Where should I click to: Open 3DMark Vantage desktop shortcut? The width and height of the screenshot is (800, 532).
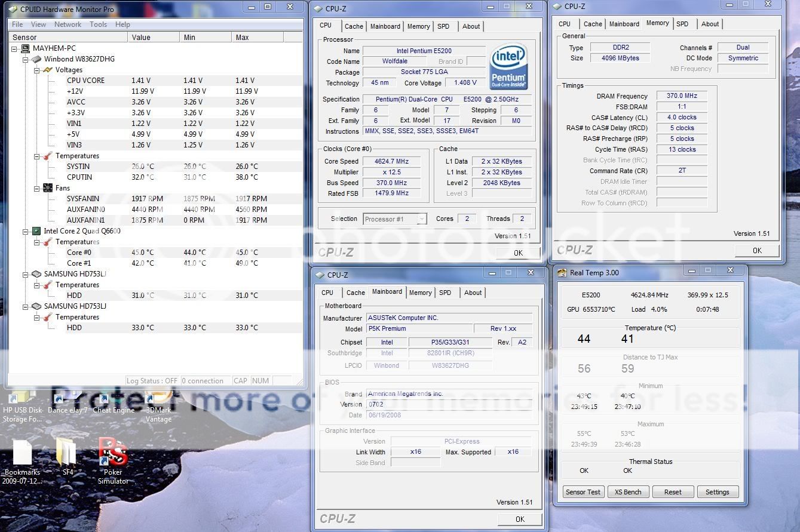[x=158, y=404]
